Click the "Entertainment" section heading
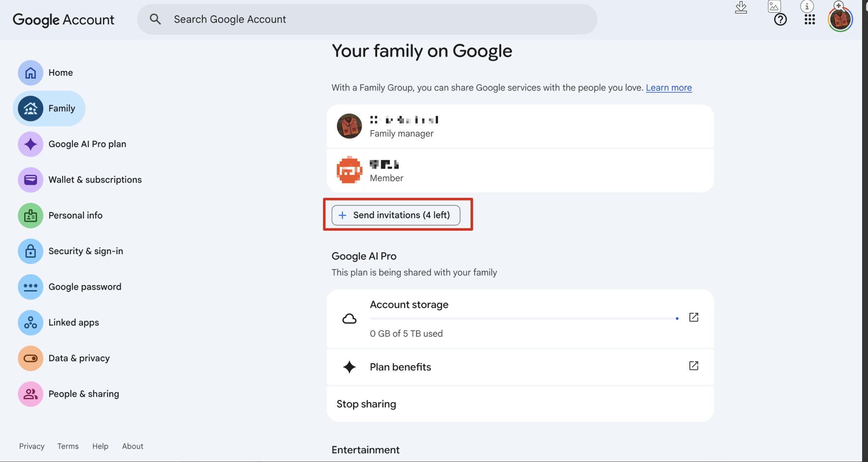 pos(365,450)
